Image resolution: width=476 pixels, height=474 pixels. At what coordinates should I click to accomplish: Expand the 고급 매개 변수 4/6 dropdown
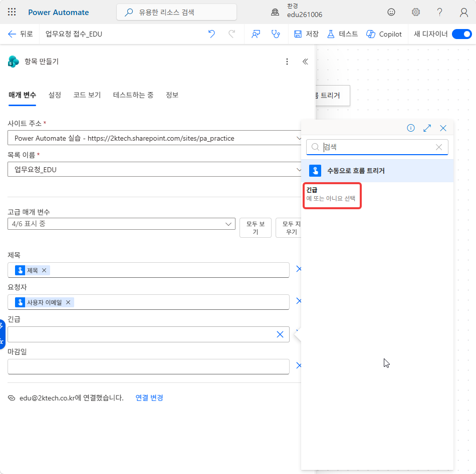121,224
